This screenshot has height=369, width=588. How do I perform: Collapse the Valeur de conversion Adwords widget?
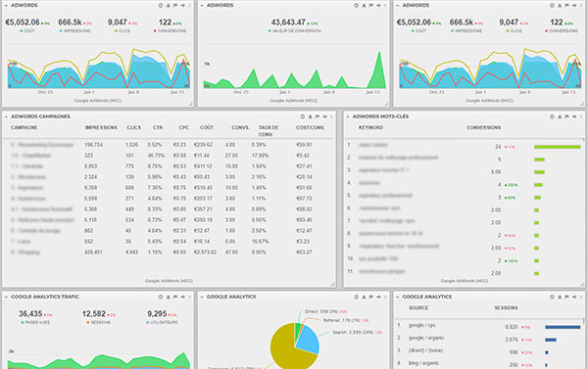pyautogui.click(x=202, y=6)
